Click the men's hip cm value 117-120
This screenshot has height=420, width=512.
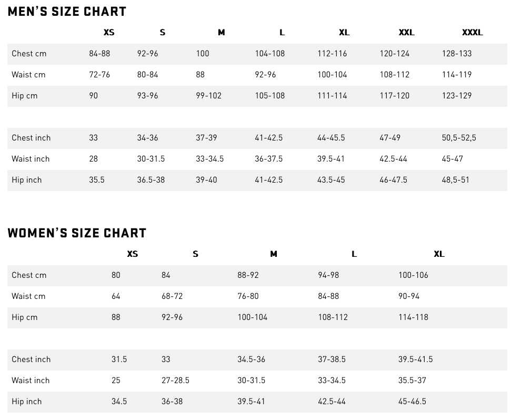click(394, 96)
